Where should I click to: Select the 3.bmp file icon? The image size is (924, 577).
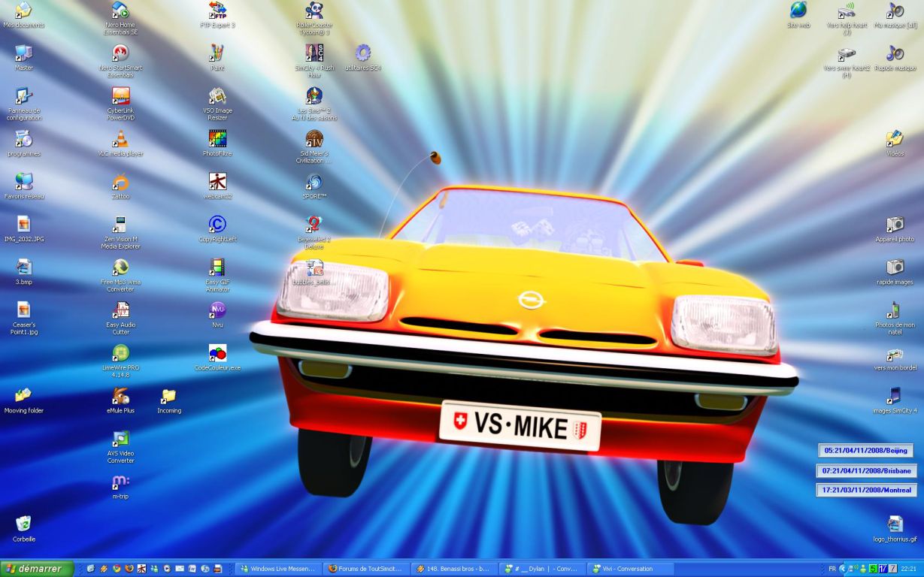[x=23, y=267]
